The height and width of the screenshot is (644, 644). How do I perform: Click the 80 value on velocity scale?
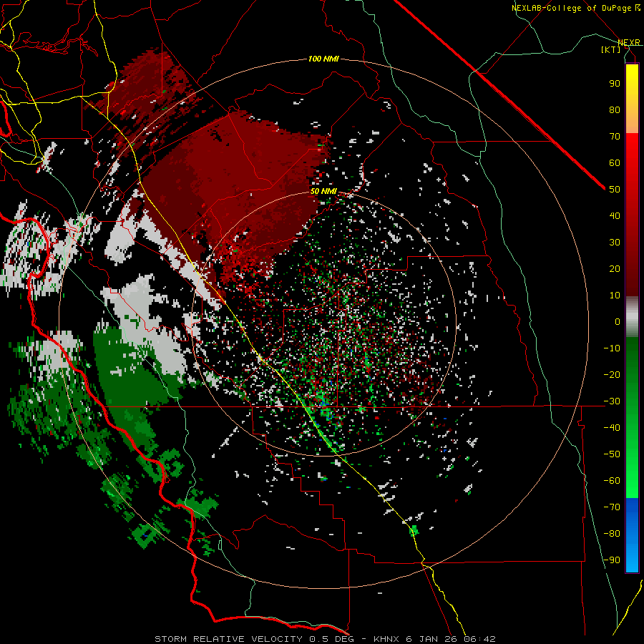click(x=615, y=110)
